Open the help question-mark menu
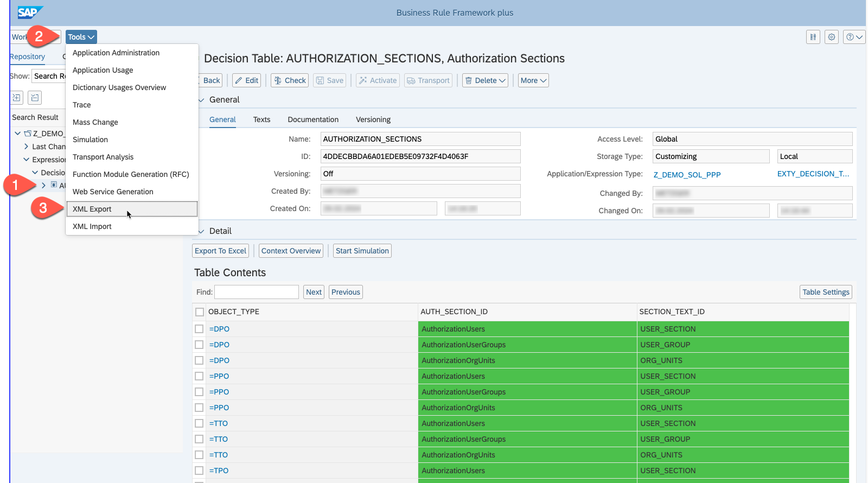The height and width of the screenshot is (483, 868). pyautogui.click(x=853, y=37)
